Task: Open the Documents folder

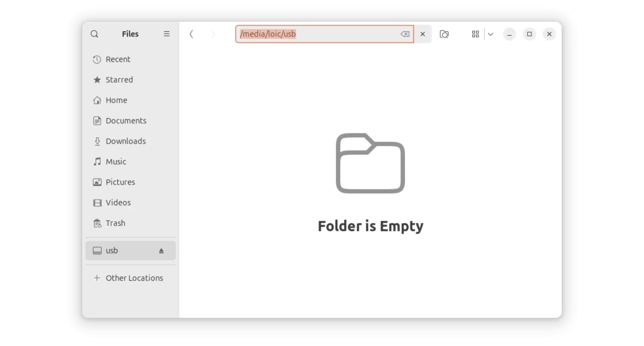Action: click(x=126, y=121)
